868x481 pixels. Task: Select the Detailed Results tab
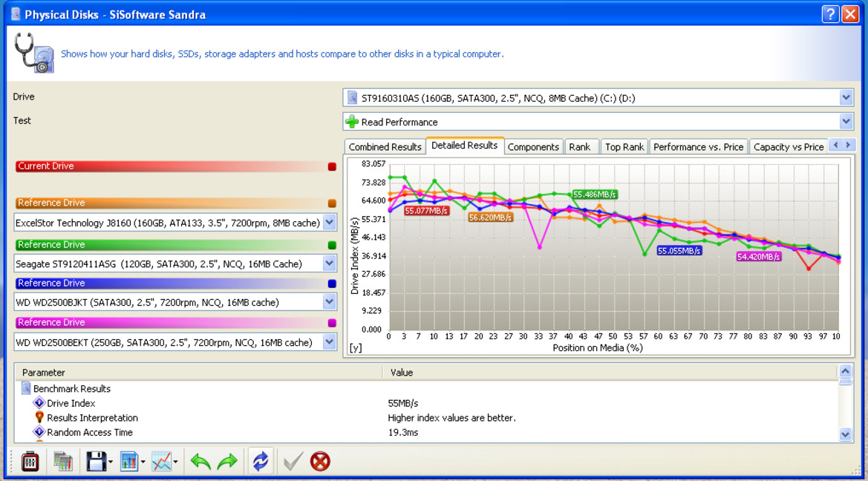[x=465, y=145]
